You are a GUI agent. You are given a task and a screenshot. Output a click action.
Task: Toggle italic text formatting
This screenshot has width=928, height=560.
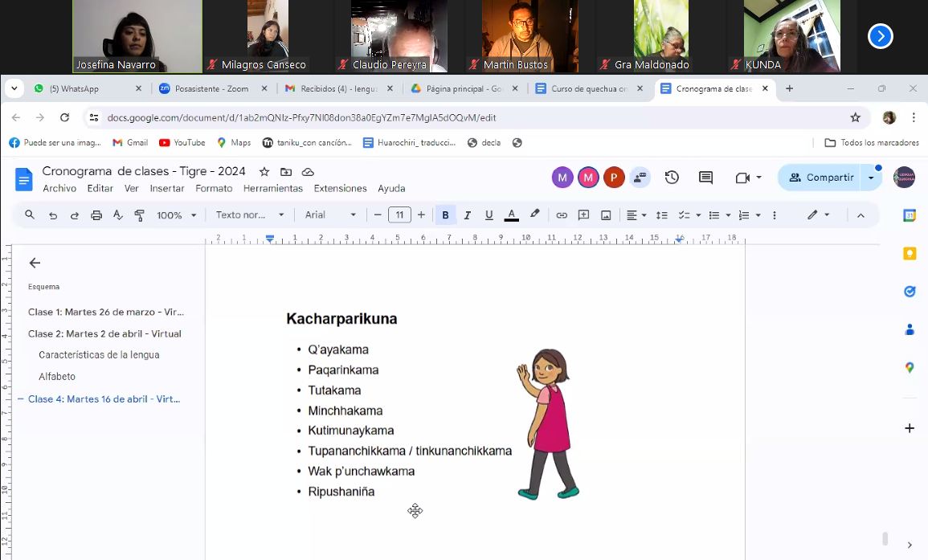tap(467, 215)
